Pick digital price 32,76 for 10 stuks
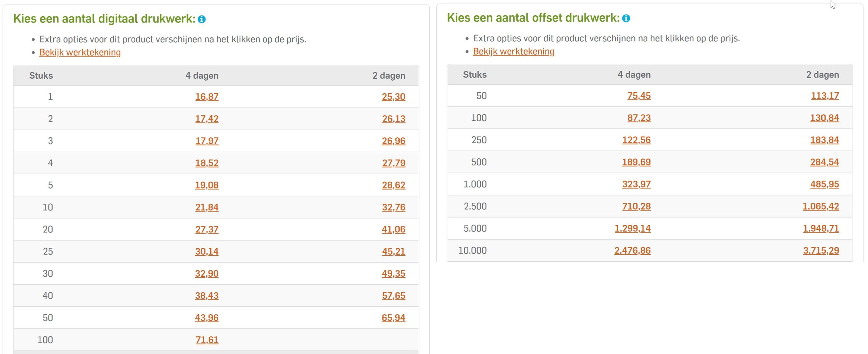 coord(393,207)
